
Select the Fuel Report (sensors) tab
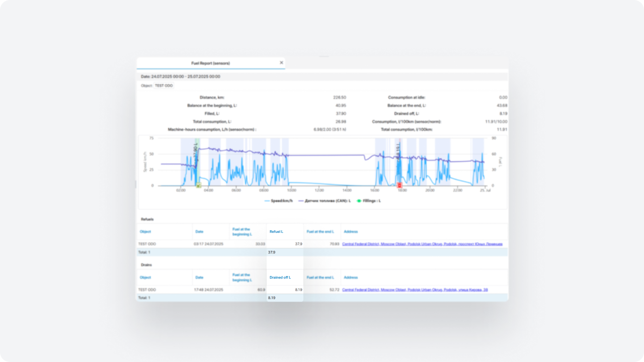pos(210,63)
